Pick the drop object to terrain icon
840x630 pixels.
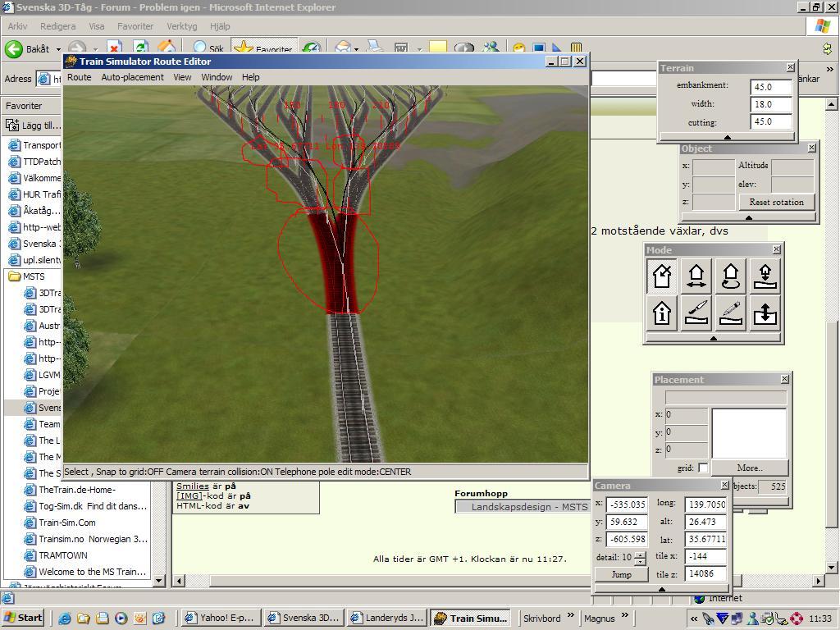click(765, 276)
